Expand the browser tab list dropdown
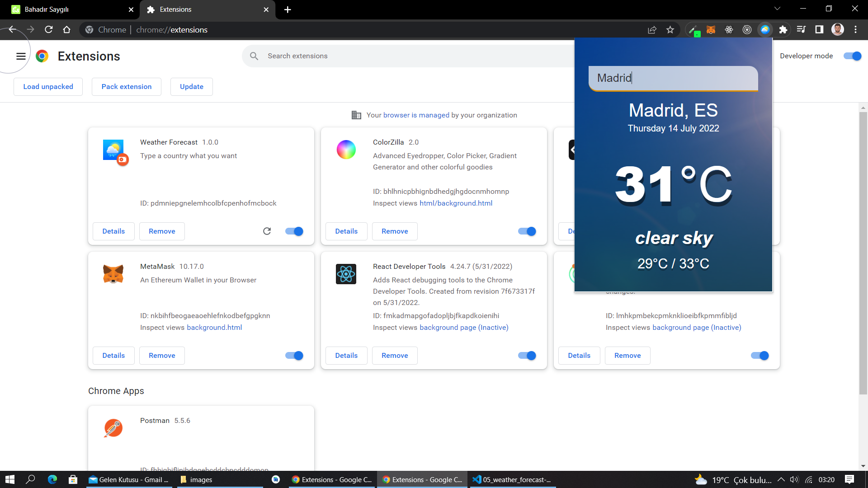 point(777,8)
